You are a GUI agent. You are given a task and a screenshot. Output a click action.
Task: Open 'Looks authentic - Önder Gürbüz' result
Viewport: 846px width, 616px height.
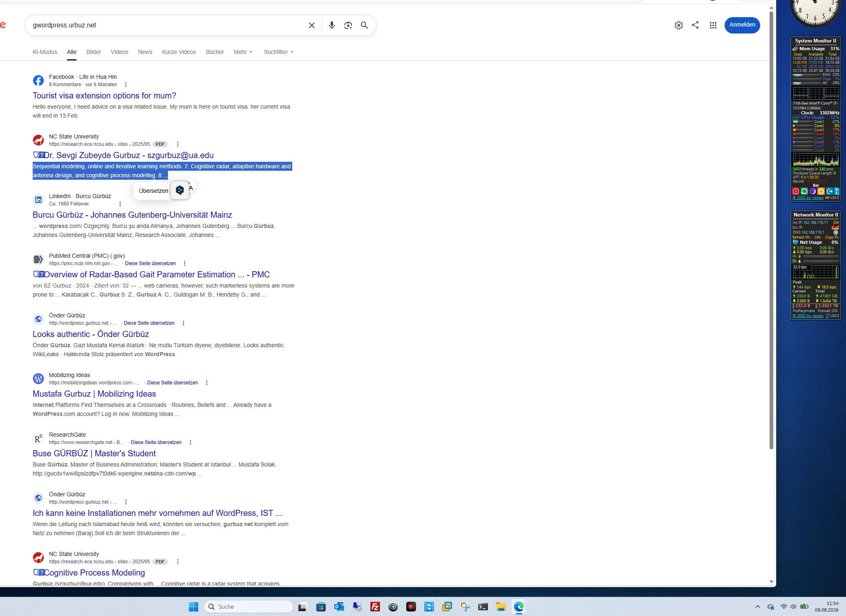(91, 334)
